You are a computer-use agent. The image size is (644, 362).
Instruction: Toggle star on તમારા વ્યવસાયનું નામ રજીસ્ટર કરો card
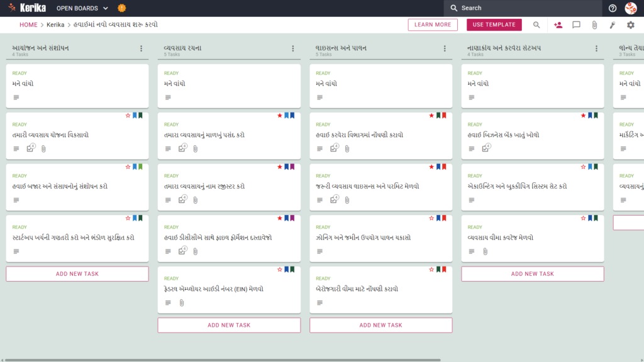(280, 167)
